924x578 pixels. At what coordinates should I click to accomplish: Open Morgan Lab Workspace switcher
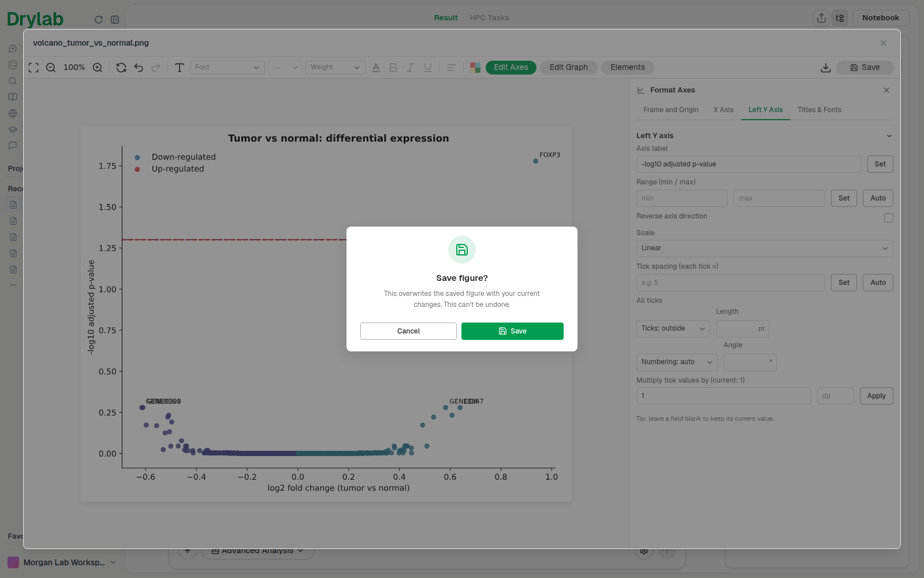click(62, 562)
